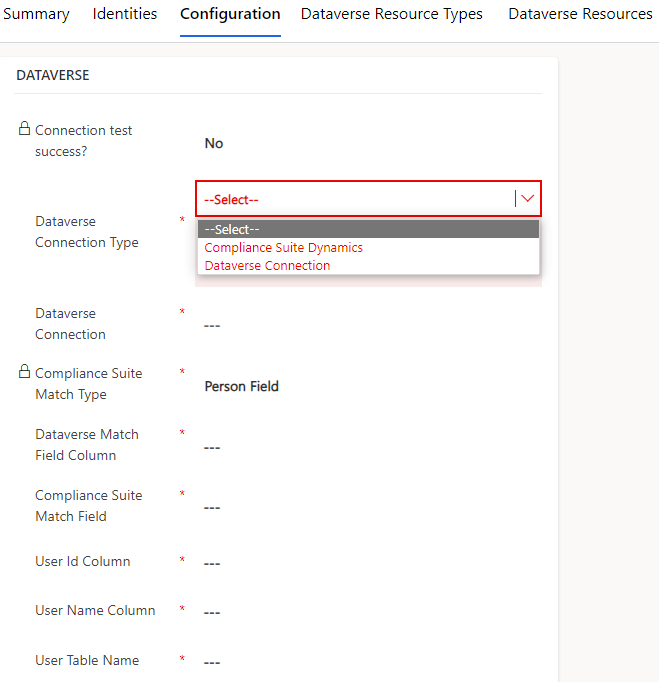Image resolution: width=659 pixels, height=682 pixels.
Task: Choose Dataverse Connection from the list
Action: 267,265
